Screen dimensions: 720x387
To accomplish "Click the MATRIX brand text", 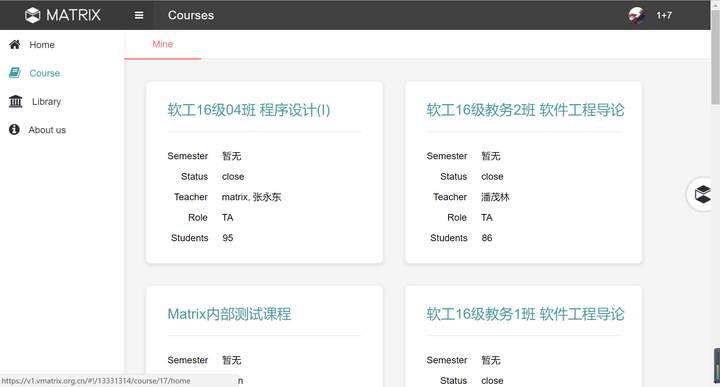I will coord(73,15).
